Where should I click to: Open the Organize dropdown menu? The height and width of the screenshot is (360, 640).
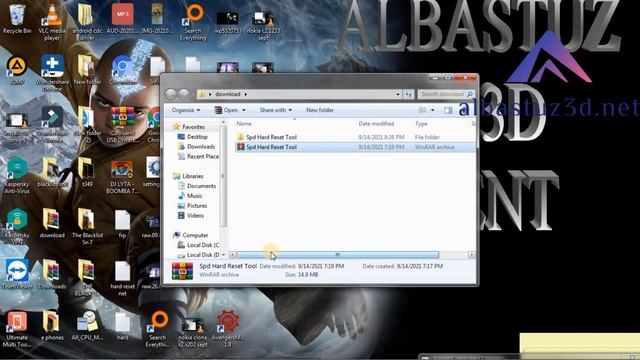pyautogui.click(x=186, y=110)
